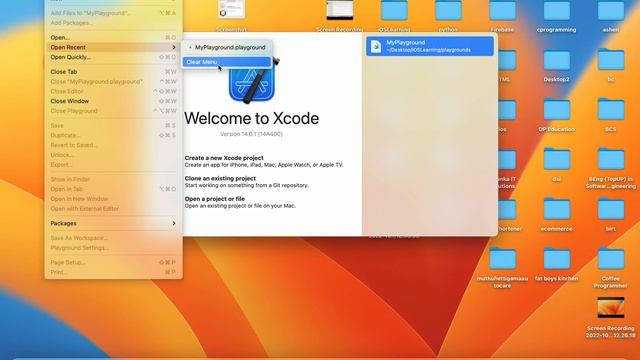Select the Screen Recording file at the top
The image size is (640, 360).
[x=340, y=10]
